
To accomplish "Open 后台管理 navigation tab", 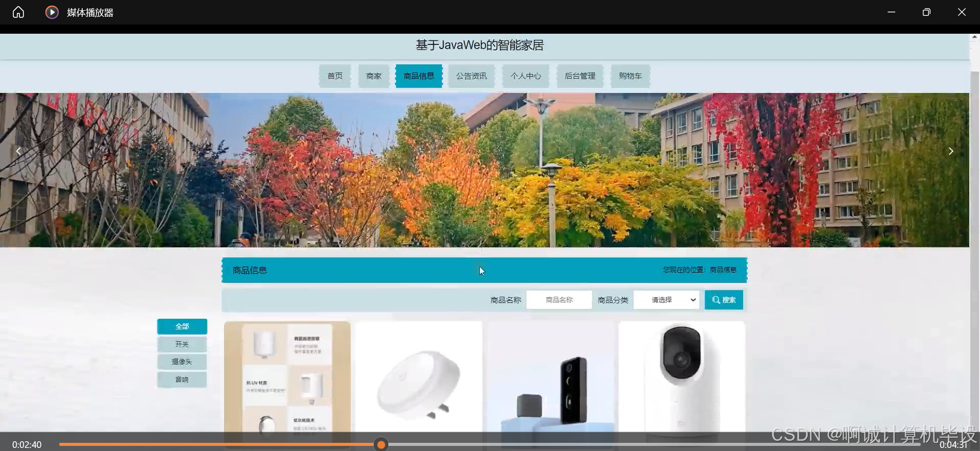I will tap(580, 76).
